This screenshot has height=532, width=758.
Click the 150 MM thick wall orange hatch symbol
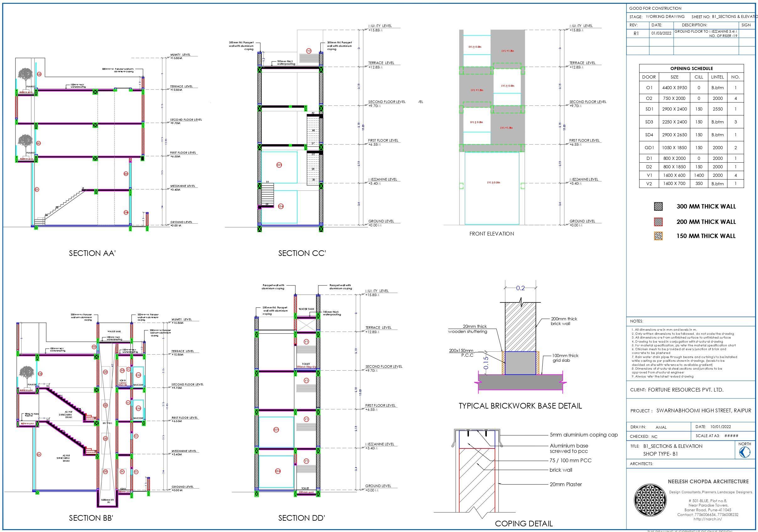point(658,236)
